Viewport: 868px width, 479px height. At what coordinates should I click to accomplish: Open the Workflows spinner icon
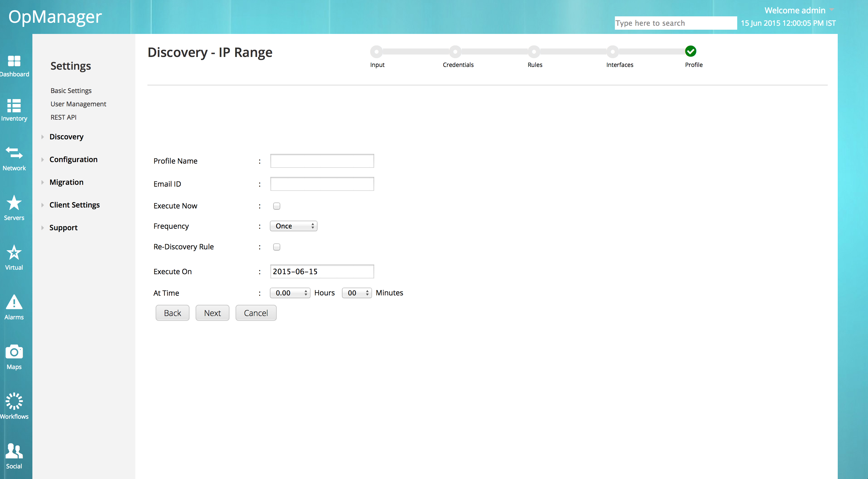[14, 401]
